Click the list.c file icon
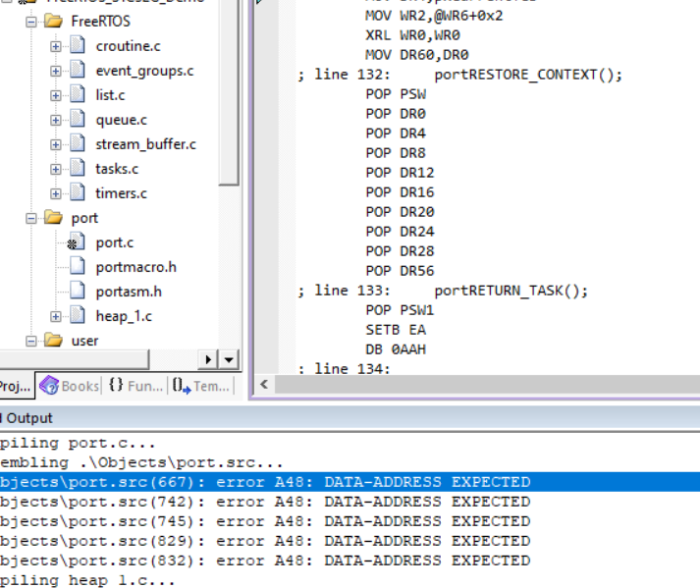This screenshot has height=588, width=700. point(78,94)
